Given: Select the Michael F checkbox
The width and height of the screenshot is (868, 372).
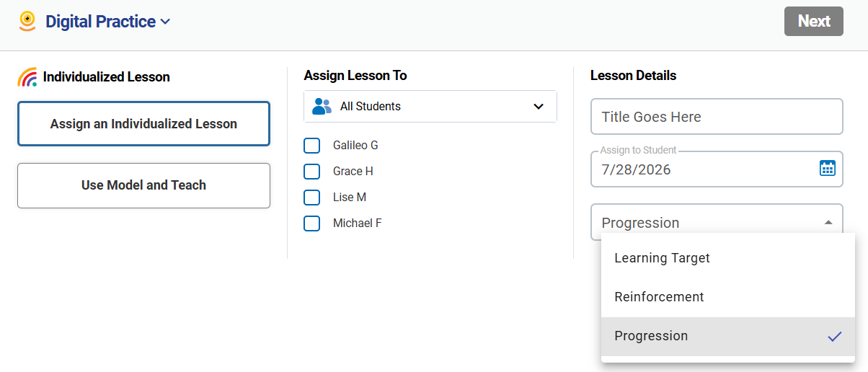Looking at the screenshot, I should click(312, 223).
